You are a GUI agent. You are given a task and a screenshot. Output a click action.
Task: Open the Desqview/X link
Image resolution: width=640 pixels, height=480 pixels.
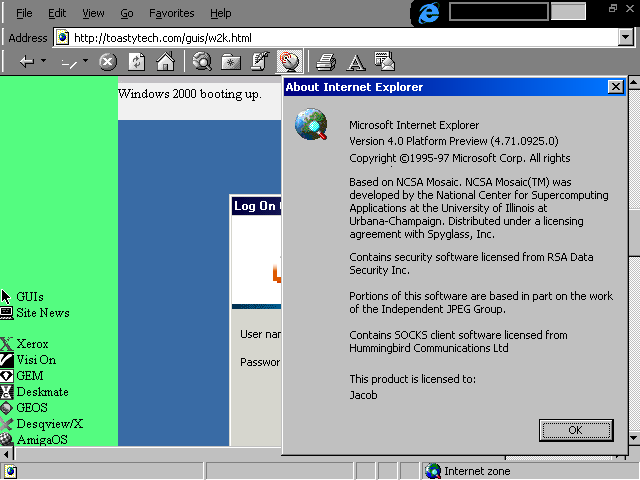(49, 424)
